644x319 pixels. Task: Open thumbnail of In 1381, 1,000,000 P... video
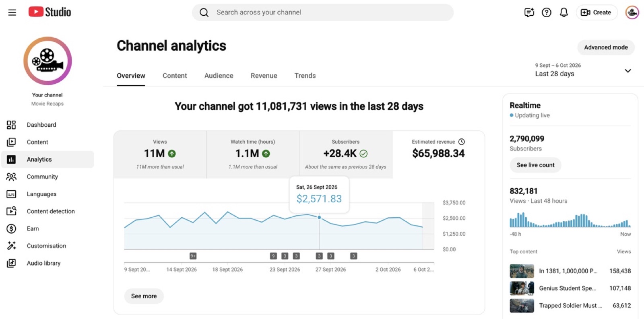click(x=522, y=271)
